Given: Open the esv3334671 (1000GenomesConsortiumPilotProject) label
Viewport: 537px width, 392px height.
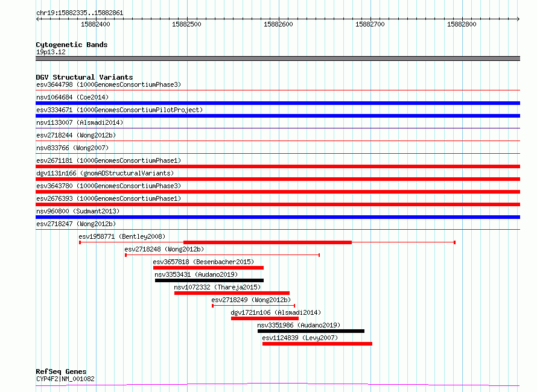Looking at the screenshot, I should click(x=119, y=110).
